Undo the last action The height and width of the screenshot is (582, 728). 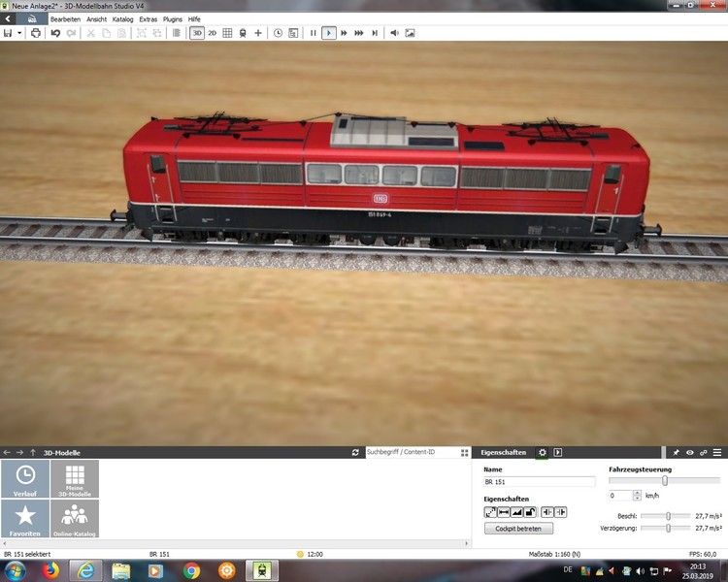(55, 33)
